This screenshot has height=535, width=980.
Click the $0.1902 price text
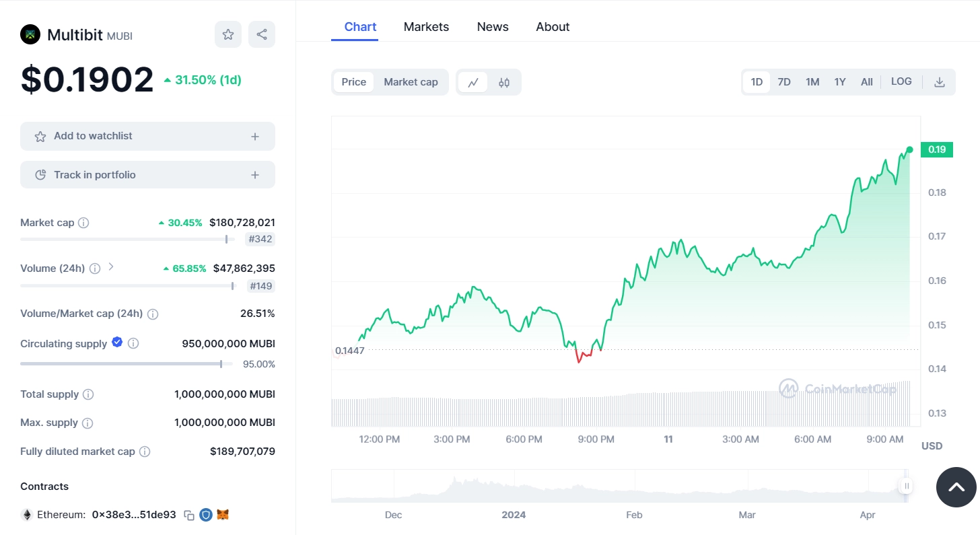click(x=87, y=79)
